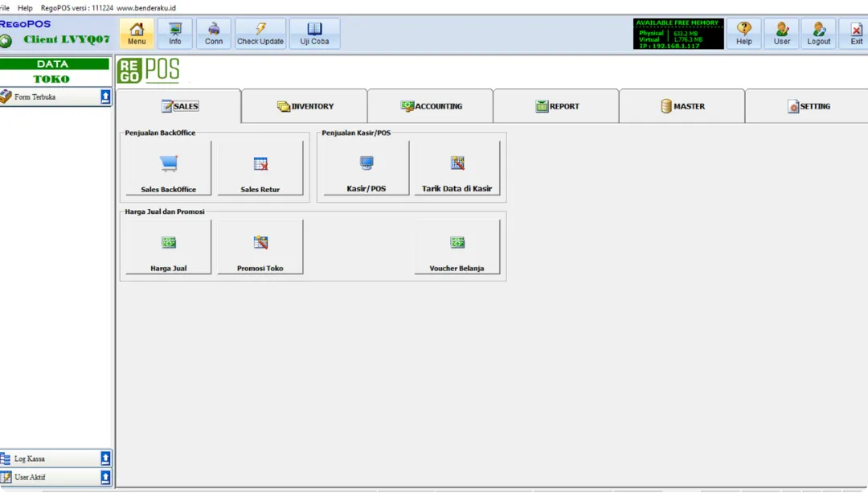Open the Uji Coba toolbar item
The width and height of the screenshot is (868, 493).
(x=314, y=34)
